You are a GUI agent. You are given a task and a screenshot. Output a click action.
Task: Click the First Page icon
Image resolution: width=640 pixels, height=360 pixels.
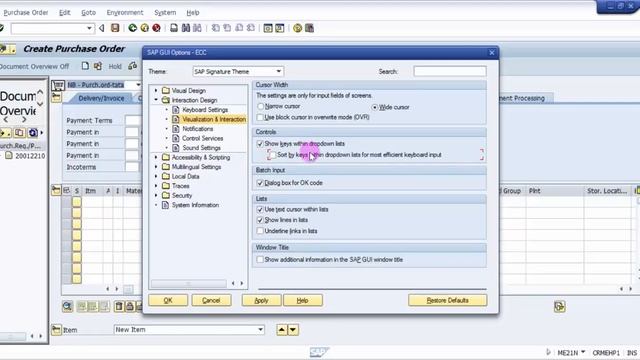[x=216, y=28]
